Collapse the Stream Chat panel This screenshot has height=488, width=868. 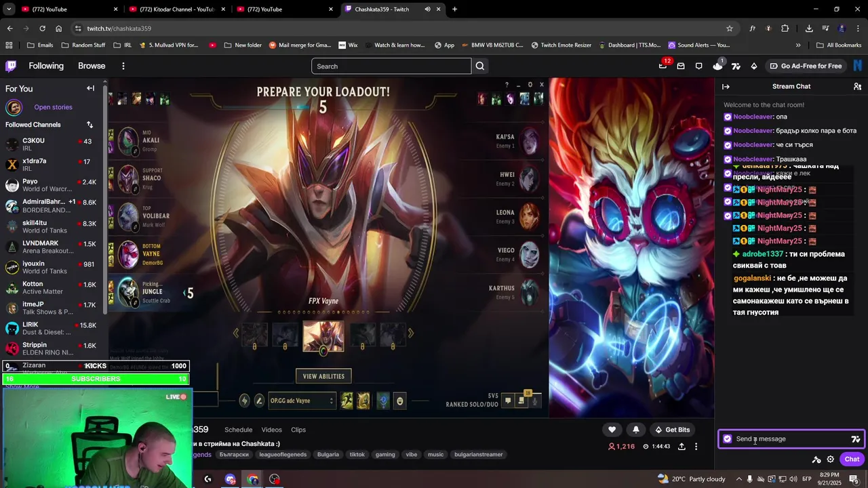click(x=726, y=86)
